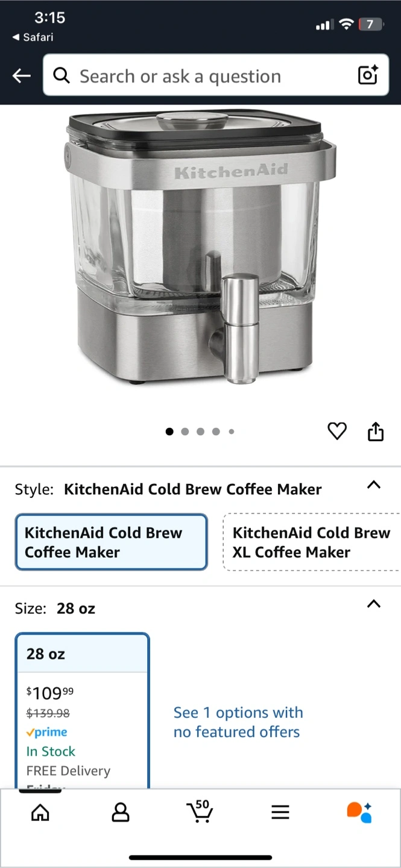
Task: Add product to wishlist heart icon
Action: (x=337, y=431)
